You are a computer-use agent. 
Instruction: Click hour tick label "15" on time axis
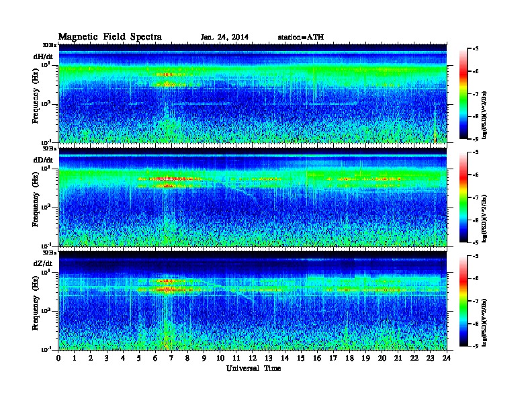coord(301,358)
